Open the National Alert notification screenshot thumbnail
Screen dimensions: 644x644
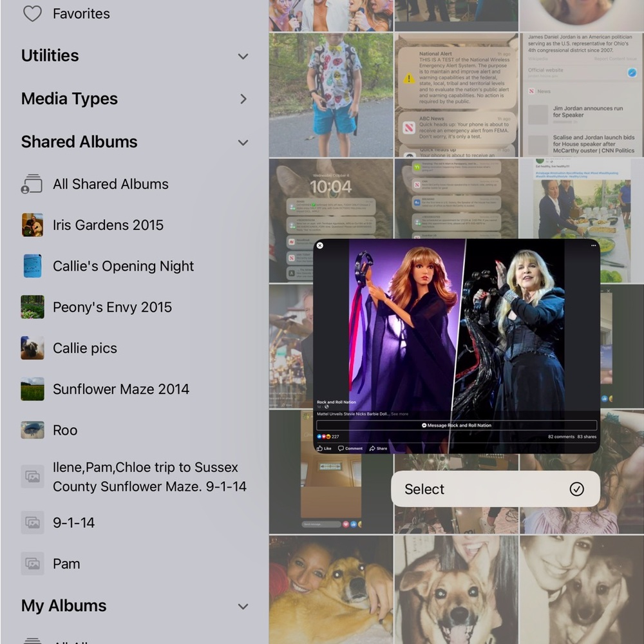pyautogui.click(x=456, y=95)
